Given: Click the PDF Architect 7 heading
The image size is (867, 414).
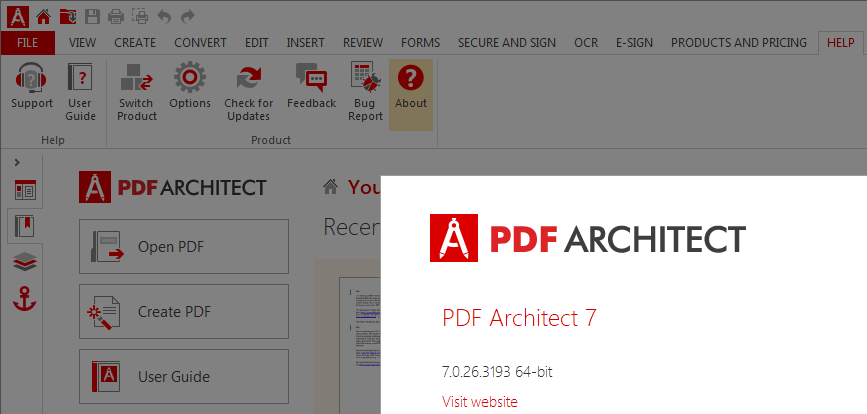Looking at the screenshot, I should [519, 318].
